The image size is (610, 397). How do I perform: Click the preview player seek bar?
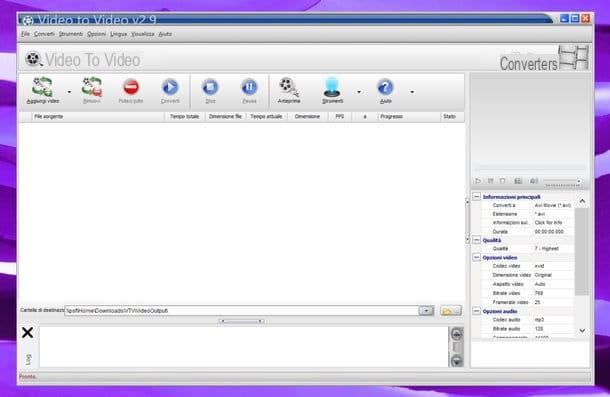(530, 168)
